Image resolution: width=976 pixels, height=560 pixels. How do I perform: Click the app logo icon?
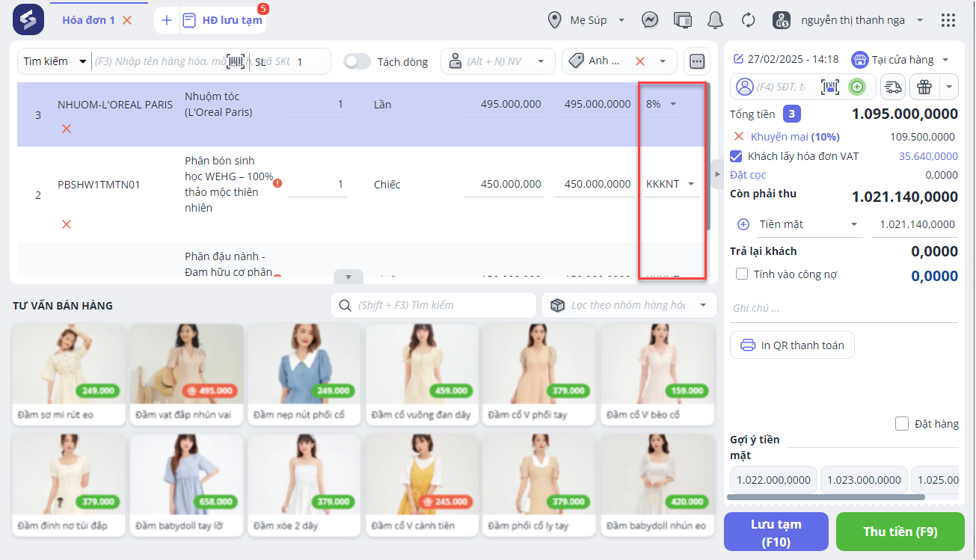coord(28,19)
